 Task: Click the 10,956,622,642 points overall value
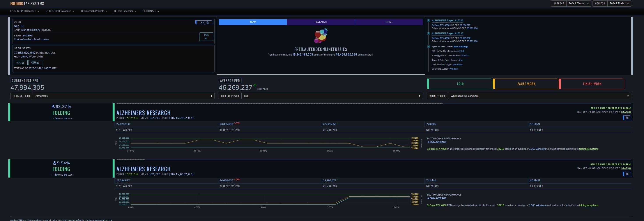tap(25, 53)
